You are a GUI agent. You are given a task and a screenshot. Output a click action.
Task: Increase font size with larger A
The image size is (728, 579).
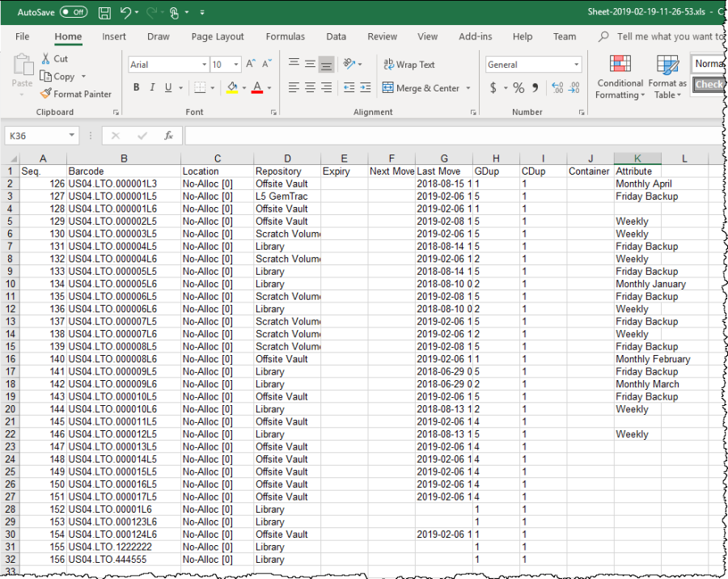tap(251, 64)
